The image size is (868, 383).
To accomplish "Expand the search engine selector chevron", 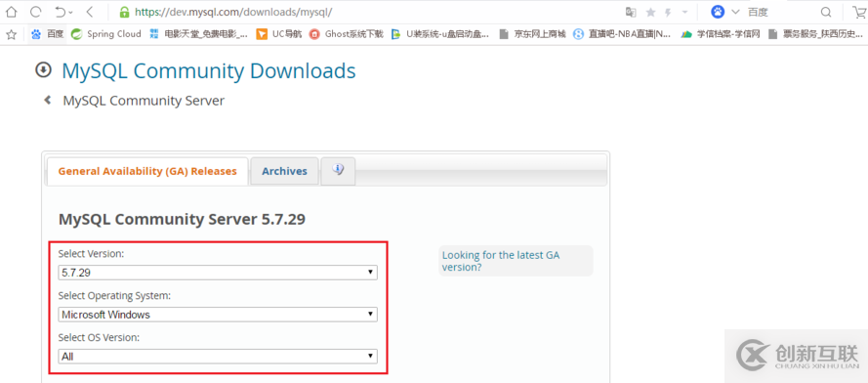I will click(x=735, y=12).
